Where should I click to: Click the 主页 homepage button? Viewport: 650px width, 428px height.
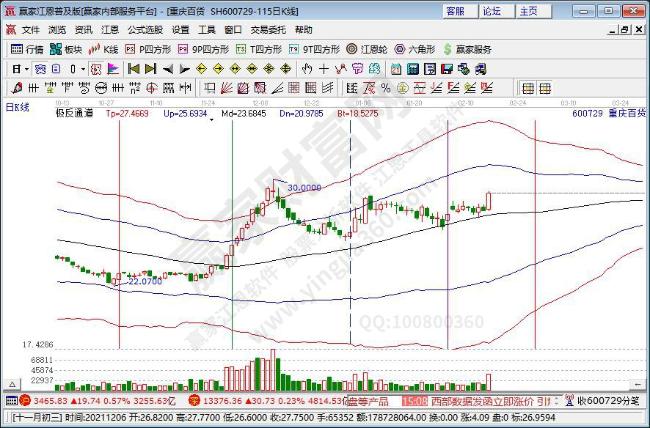pos(534,11)
